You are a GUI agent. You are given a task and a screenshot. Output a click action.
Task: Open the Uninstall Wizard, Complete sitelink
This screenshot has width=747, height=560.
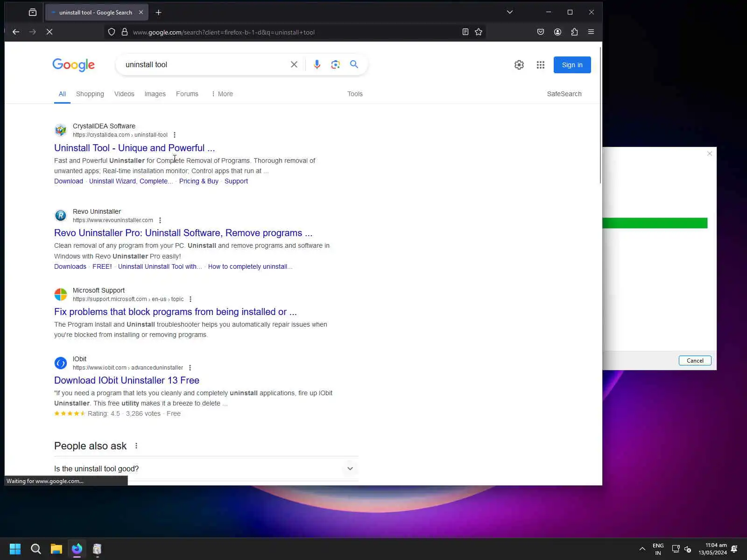pyautogui.click(x=131, y=181)
